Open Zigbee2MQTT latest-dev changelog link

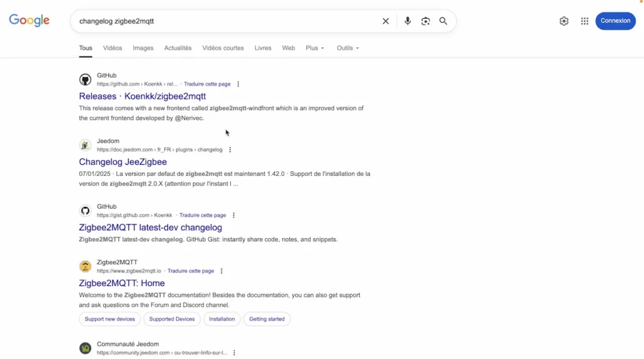point(150,228)
